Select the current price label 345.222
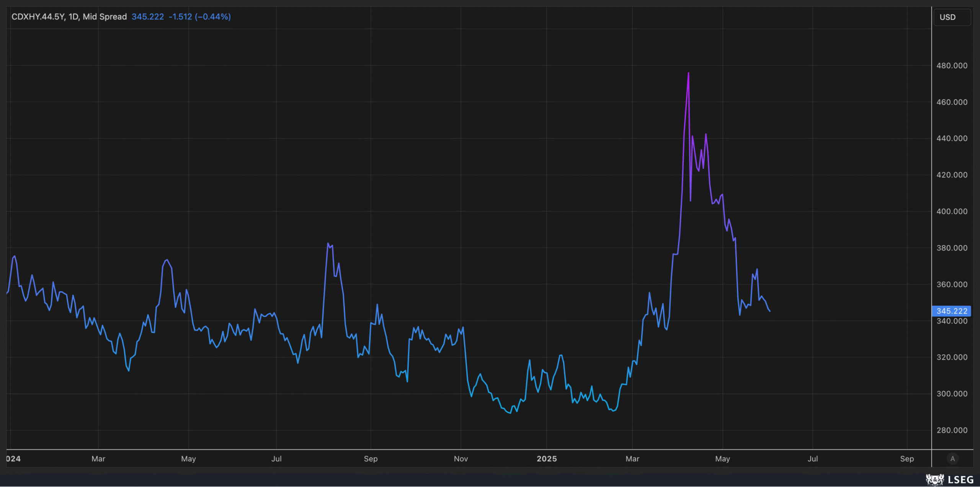The height and width of the screenshot is (487, 980). (951, 311)
